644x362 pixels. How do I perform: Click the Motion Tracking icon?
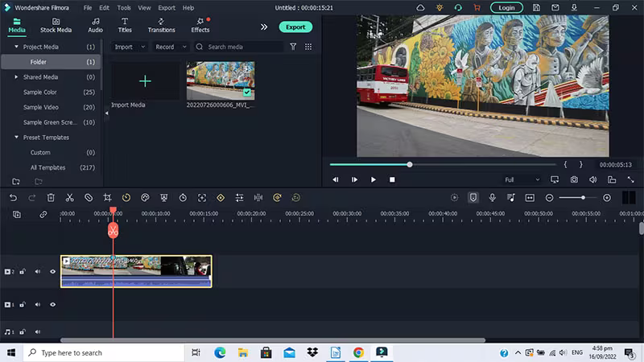tap(202, 198)
